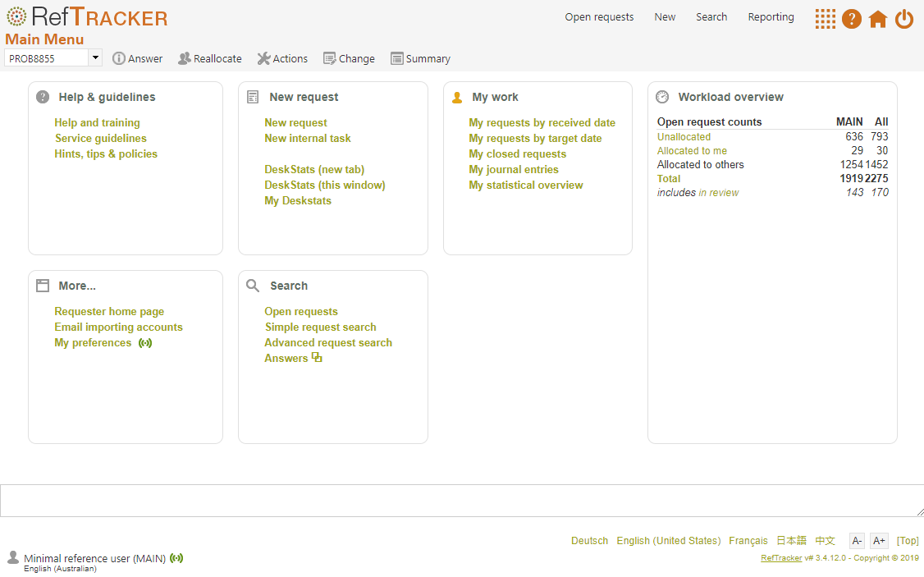924x577 pixels.
Task: Open Advanced request search link
Action: 328,342
